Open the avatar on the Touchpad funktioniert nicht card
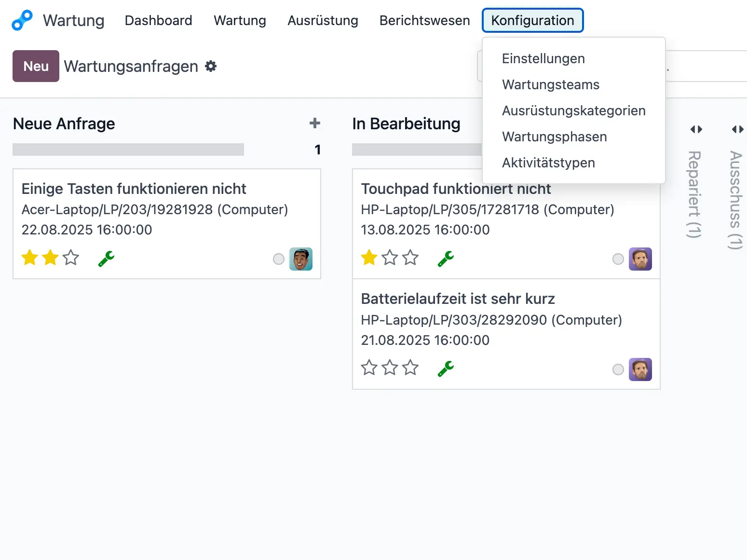The width and height of the screenshot is (747, 560). click(x=640, y=259)
